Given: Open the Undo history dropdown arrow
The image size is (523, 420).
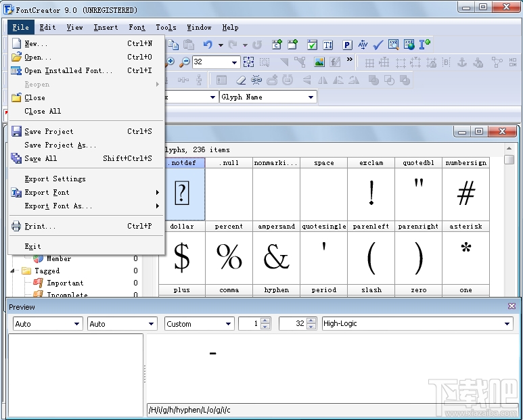Looking at the screenshot, I should pos(221,45).
